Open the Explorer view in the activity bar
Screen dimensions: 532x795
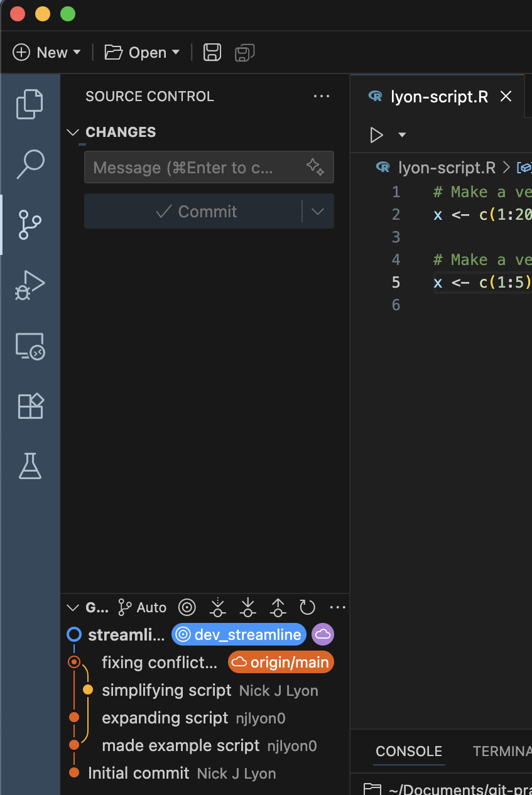[x=30, y=104]
